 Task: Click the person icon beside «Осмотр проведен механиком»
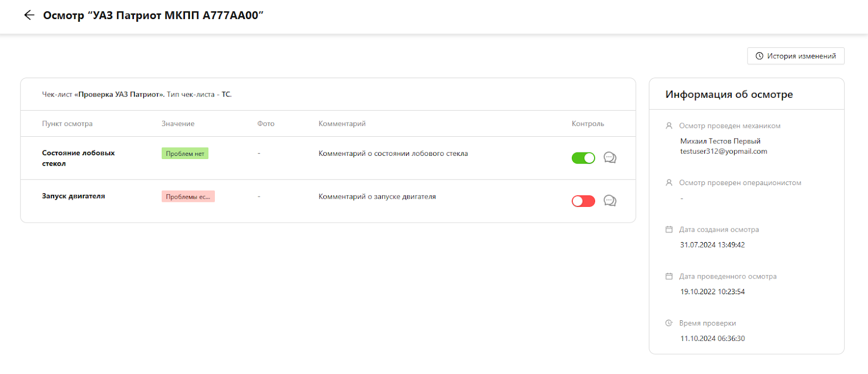click(669, 126)
